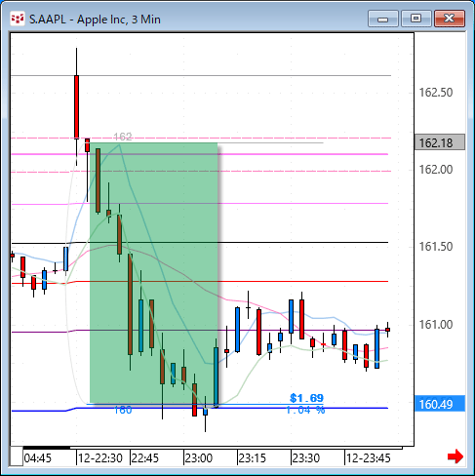Click the 23:00 time axis label
Image resolution: width=475 pixels, height=476 pixels.
pos(199,458)
